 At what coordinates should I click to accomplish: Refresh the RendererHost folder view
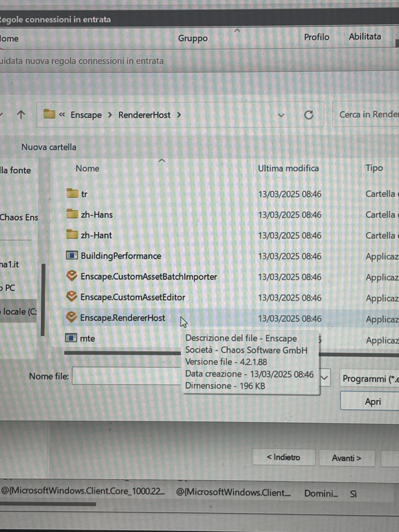click(309, 115)
